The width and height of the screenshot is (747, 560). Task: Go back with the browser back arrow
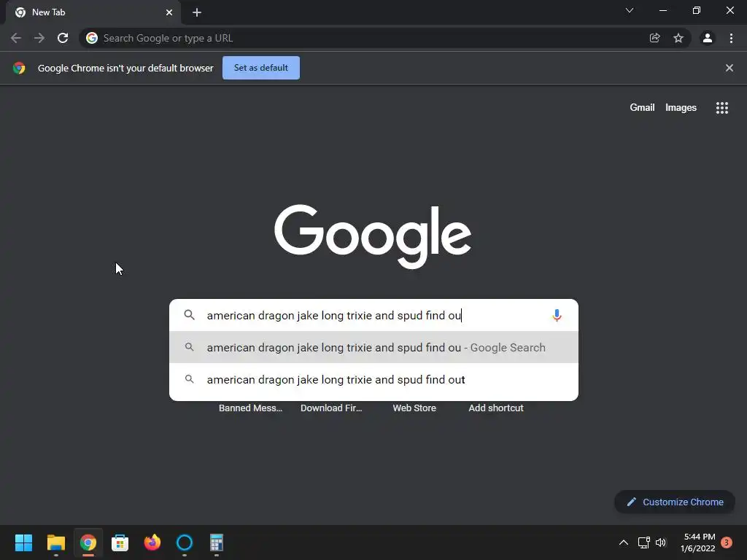pos(16,38)
